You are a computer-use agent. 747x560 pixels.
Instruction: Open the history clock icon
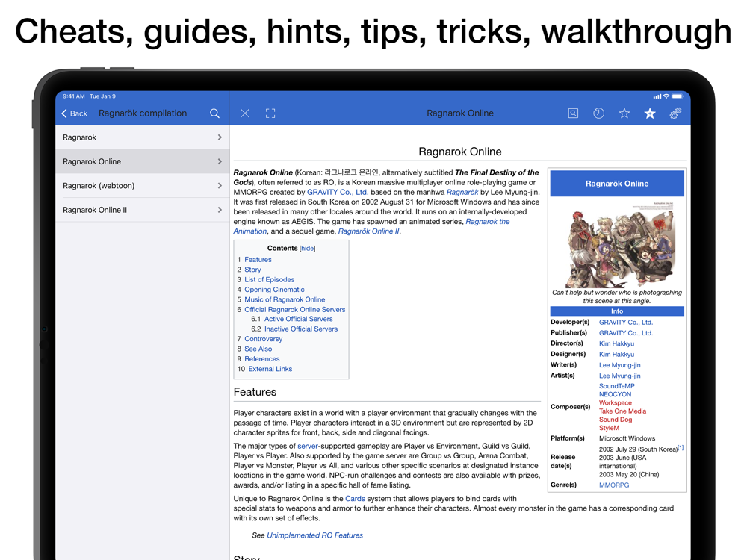pos(599,113)
